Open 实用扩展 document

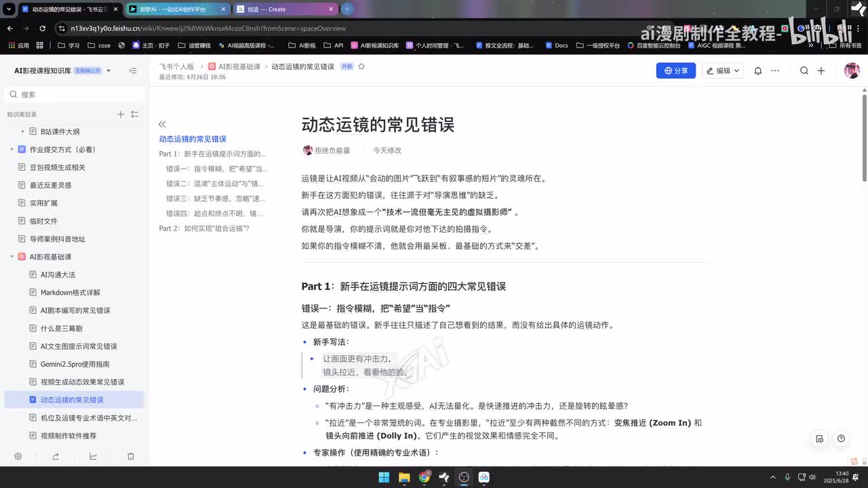43,203
